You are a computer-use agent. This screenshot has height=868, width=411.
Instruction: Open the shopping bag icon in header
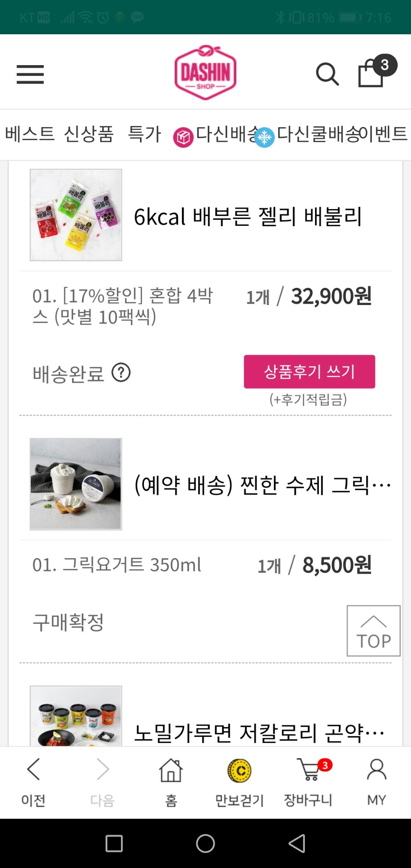coord(371,74)
